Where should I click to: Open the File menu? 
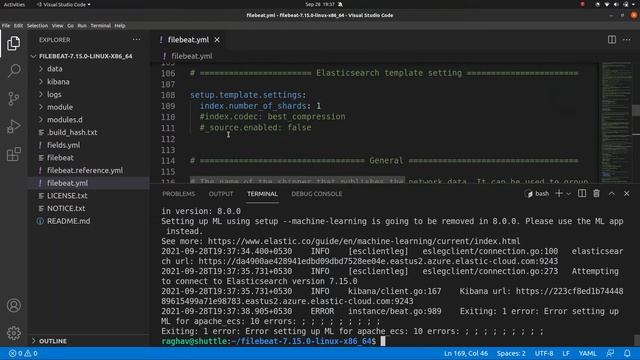coord(6,25)
